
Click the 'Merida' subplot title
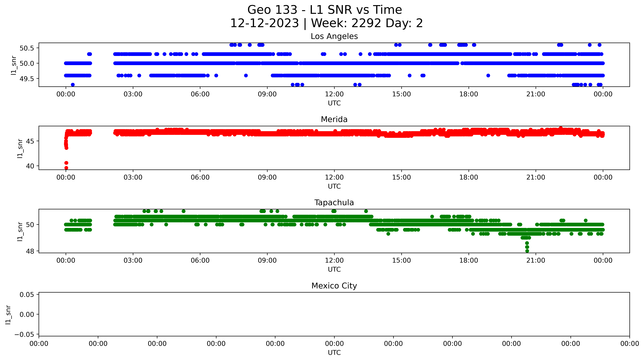point(334,119)
